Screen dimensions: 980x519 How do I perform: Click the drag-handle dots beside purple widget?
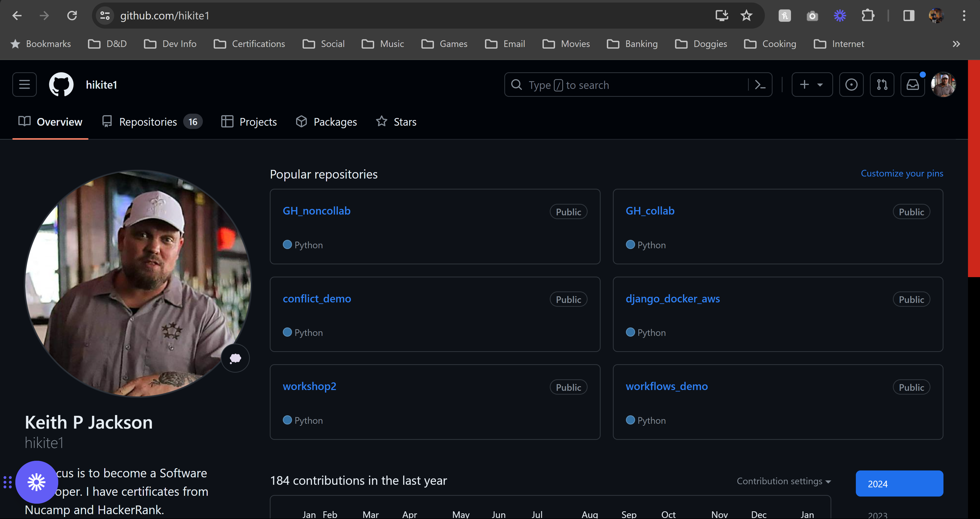pyautogui.click(x=8, y=482)
